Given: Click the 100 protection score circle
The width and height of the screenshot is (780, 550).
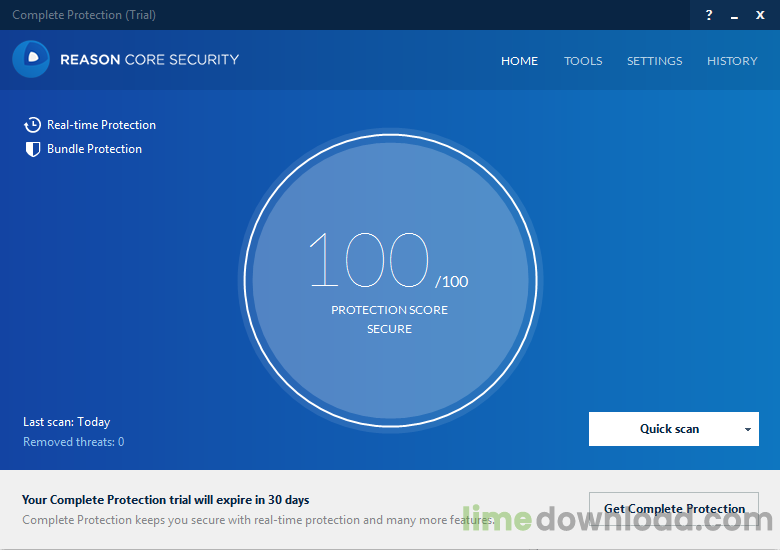Looking at the screenshot, I should tap(389, 278).
